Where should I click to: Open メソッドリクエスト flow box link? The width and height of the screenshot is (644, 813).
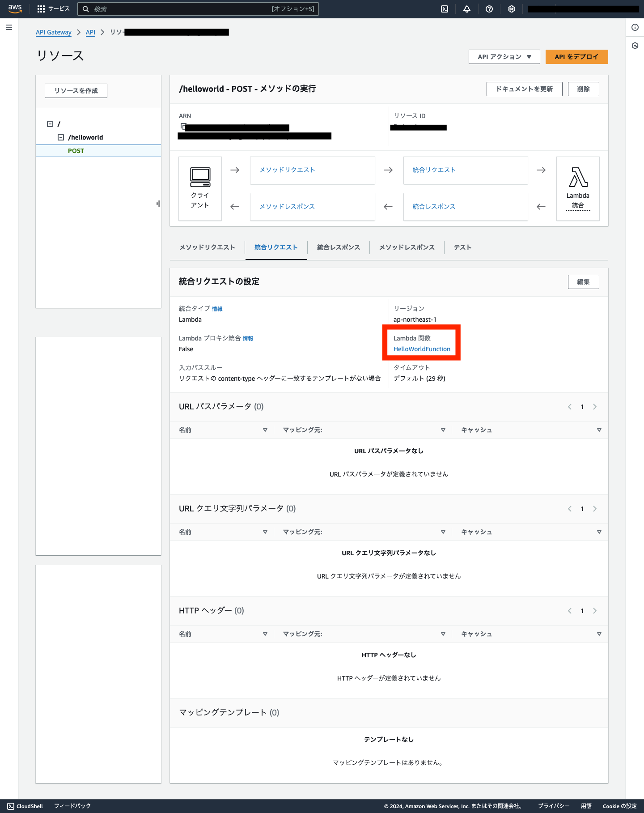click(x=287, y=170)
